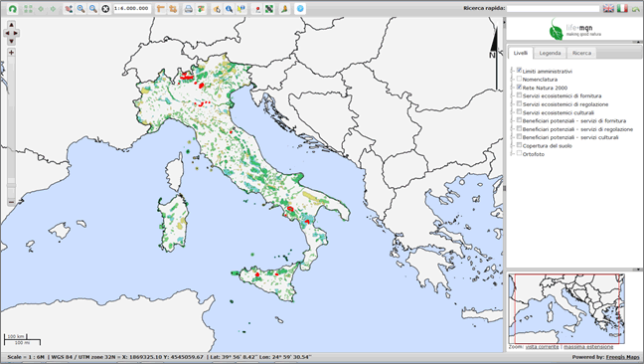Click the green refresh map icon
644x364 pixels.
coord(13,9)
